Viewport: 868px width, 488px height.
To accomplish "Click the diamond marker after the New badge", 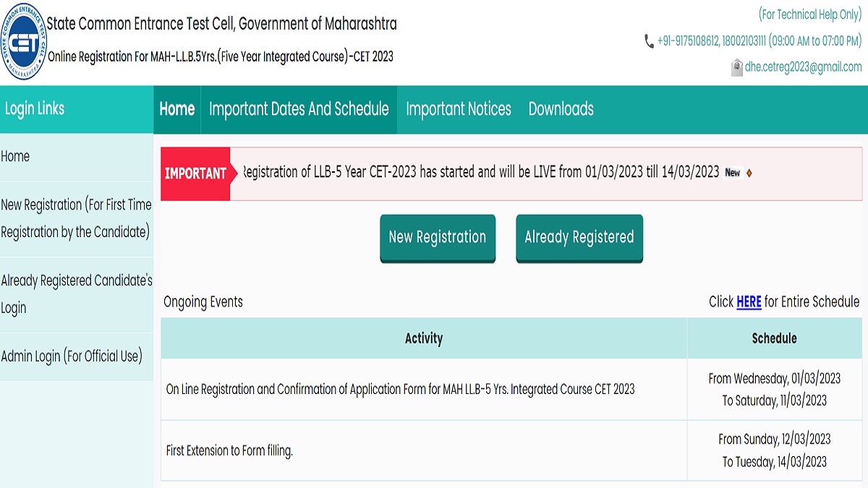I will (749, 173).
